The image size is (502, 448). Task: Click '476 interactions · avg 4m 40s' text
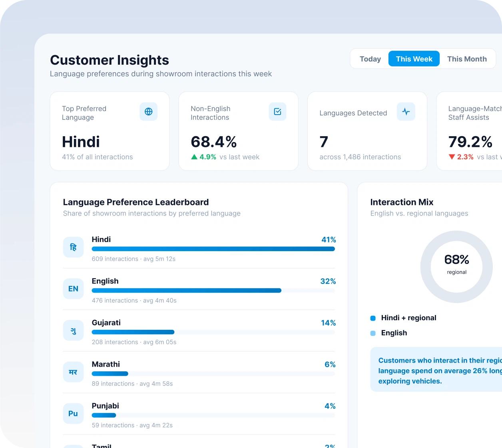click(x=134, y=300)
